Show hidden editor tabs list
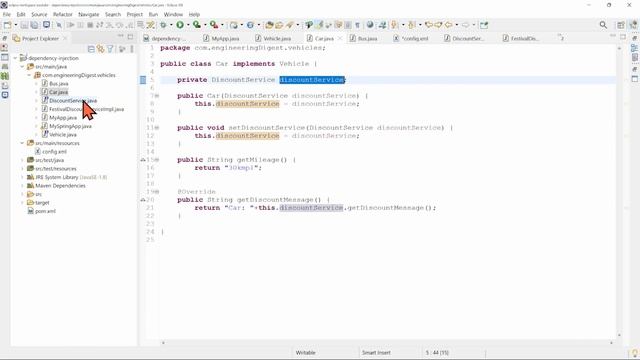This screenshot has height=360, width=640. (562, 38)
